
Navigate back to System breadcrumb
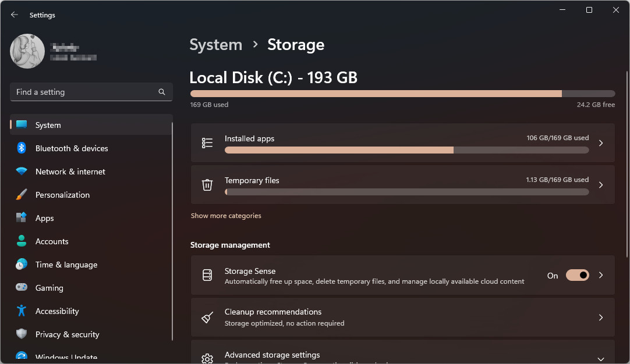pyautogui.click(x=215, y=45)
